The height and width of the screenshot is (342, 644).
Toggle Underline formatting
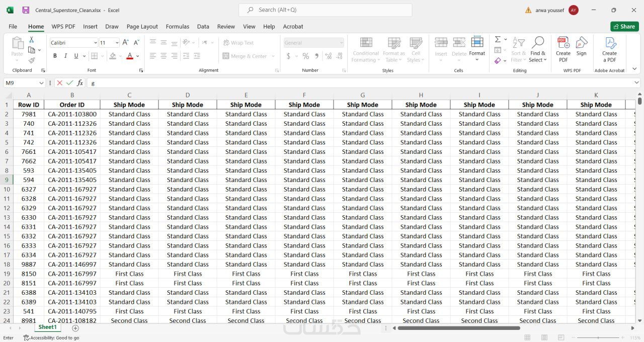pyautogui.click(x=76, y=56)
